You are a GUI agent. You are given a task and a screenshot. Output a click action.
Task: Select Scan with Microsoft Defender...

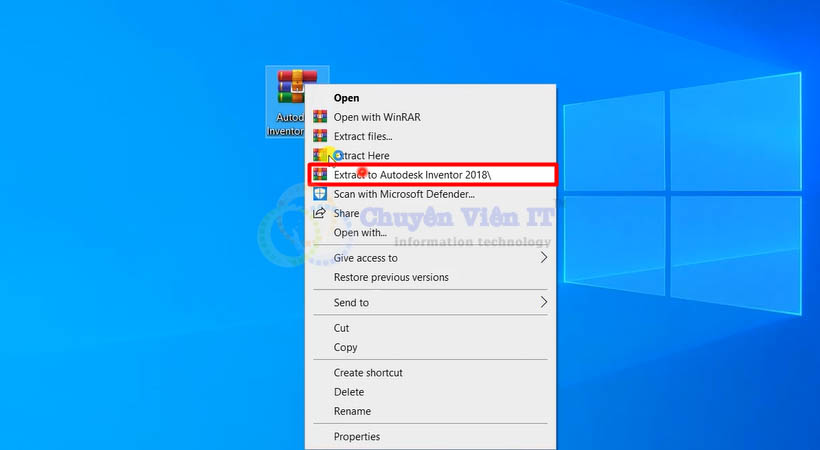coord(404,194)
